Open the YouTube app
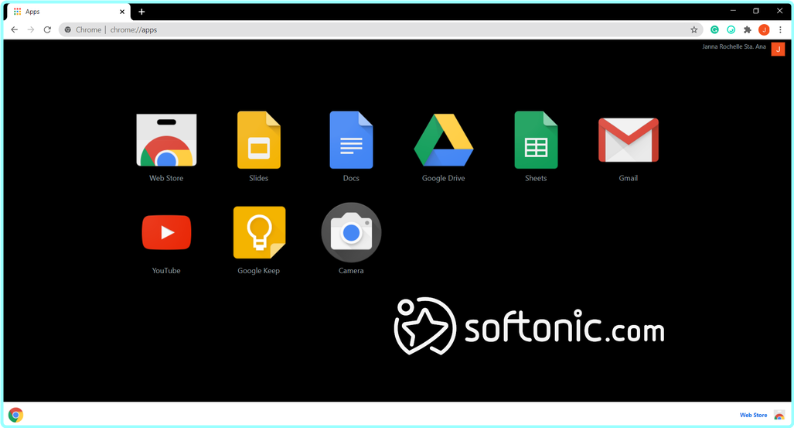The height and width of the screenshot is (428, 794). [x=166, y=232]
